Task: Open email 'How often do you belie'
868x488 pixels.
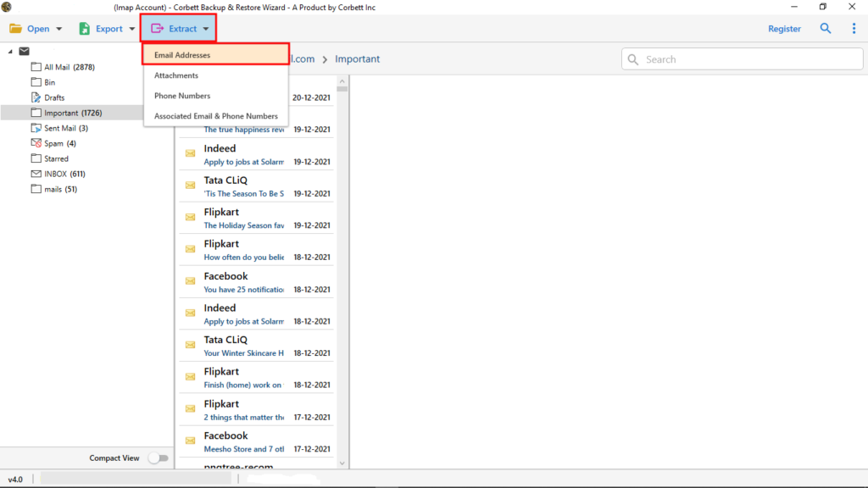Action: coord(256,250)
